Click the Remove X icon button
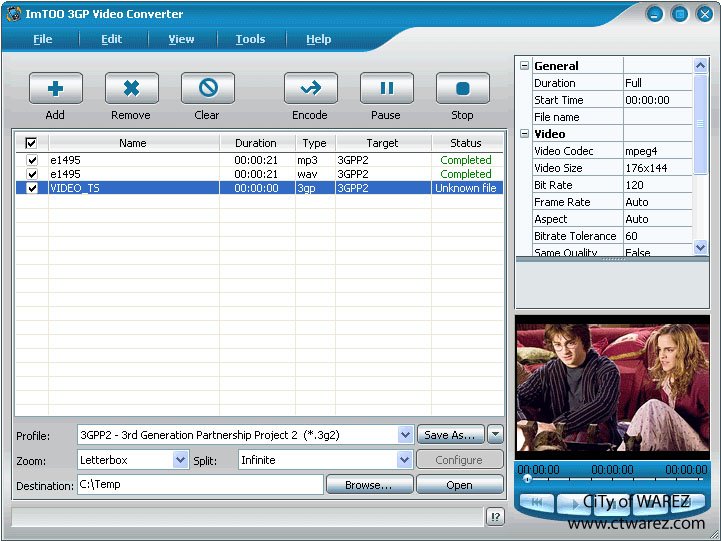This screenshot has height=541, width=721. [132, 88]
